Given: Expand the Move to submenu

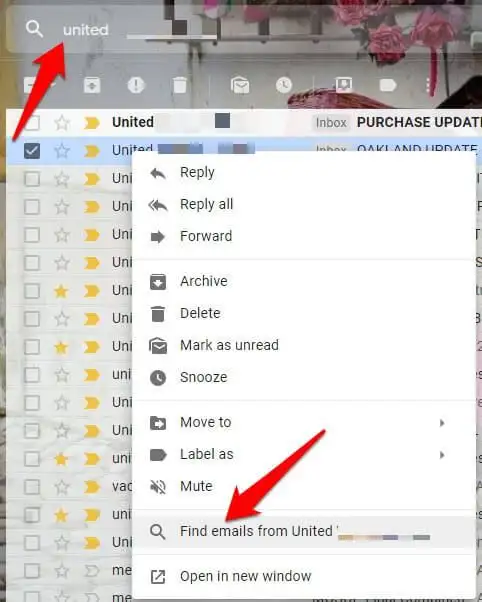Looking at the screenshot, I should (305, 423).
